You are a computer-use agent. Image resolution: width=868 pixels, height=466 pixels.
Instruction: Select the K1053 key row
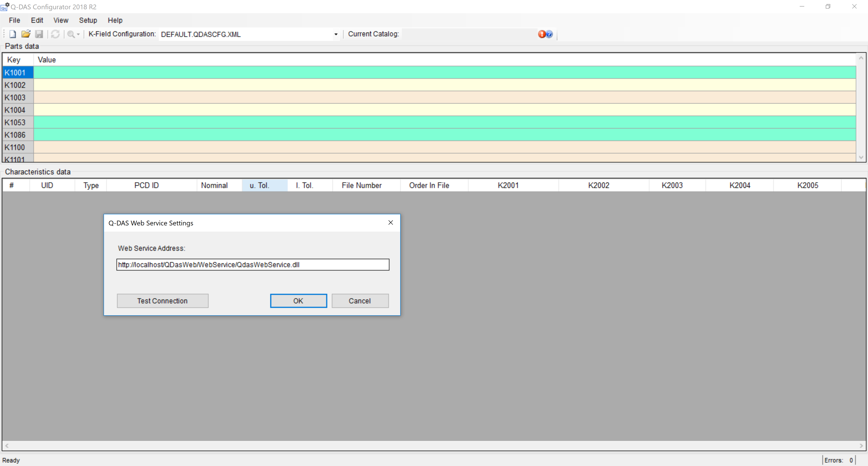click(15, 122)
